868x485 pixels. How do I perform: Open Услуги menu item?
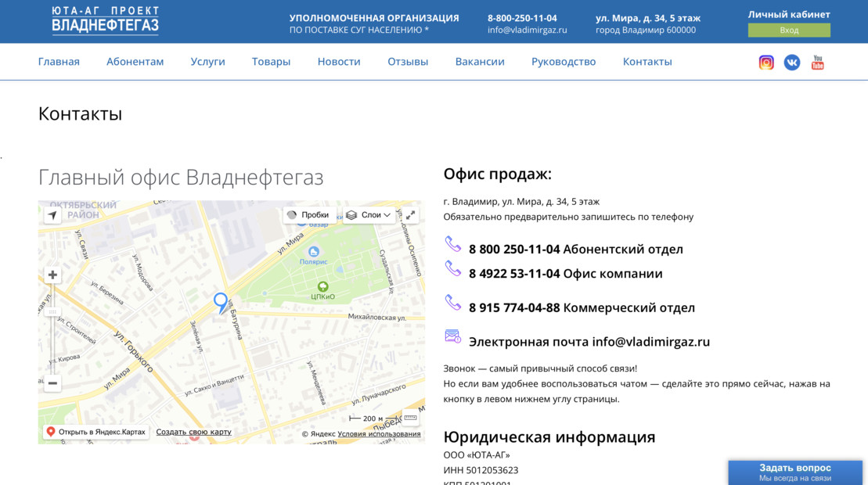pos(207,61)
